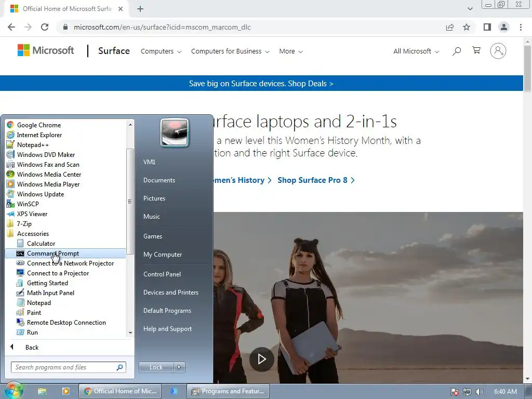532x399 pixels.
Task: Click the Surface link in the header
Action: [114, 51]
